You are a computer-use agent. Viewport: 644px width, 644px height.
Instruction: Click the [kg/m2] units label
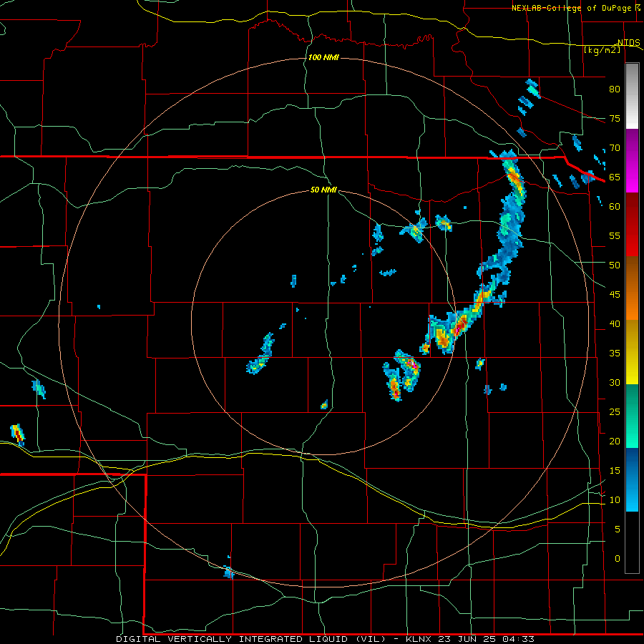[x=602, y=50]
